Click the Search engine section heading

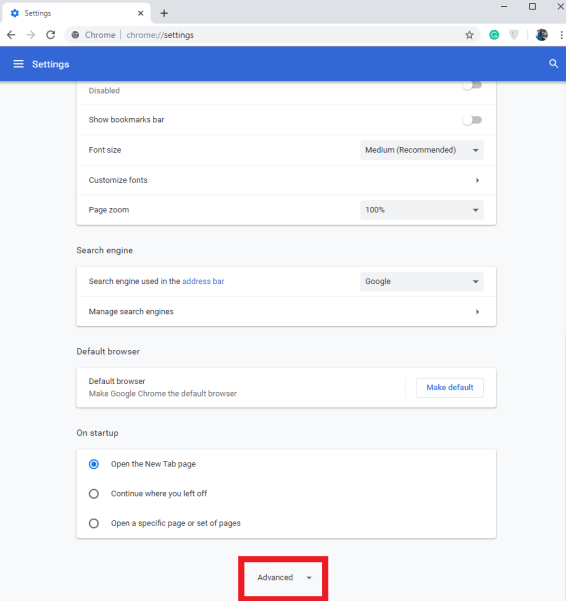click(105, 250)
